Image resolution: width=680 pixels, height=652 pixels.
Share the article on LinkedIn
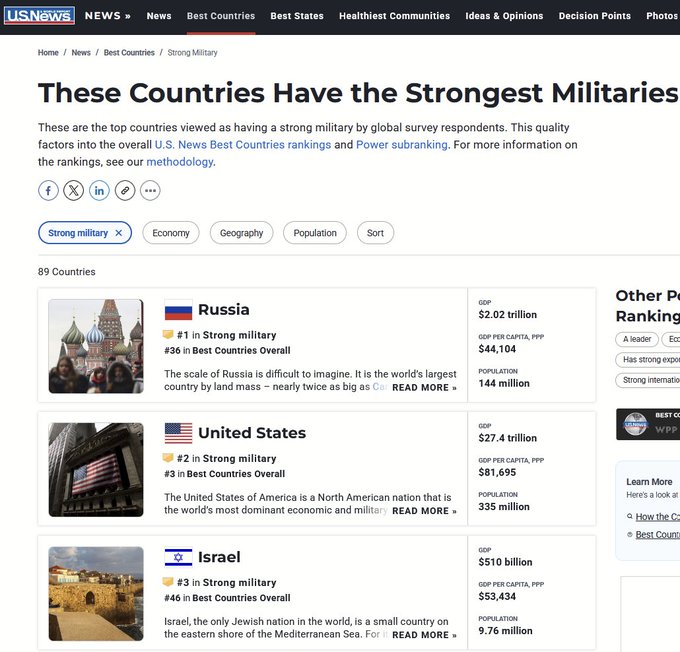[x=99, y=190]
